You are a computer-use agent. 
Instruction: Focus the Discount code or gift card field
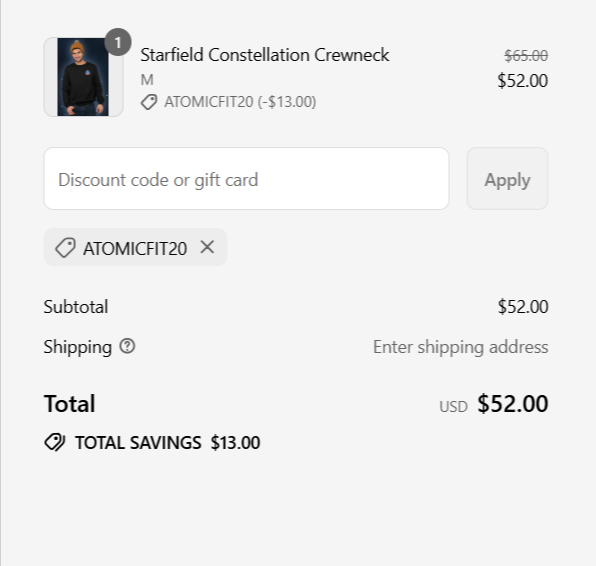tap(246, 179)
